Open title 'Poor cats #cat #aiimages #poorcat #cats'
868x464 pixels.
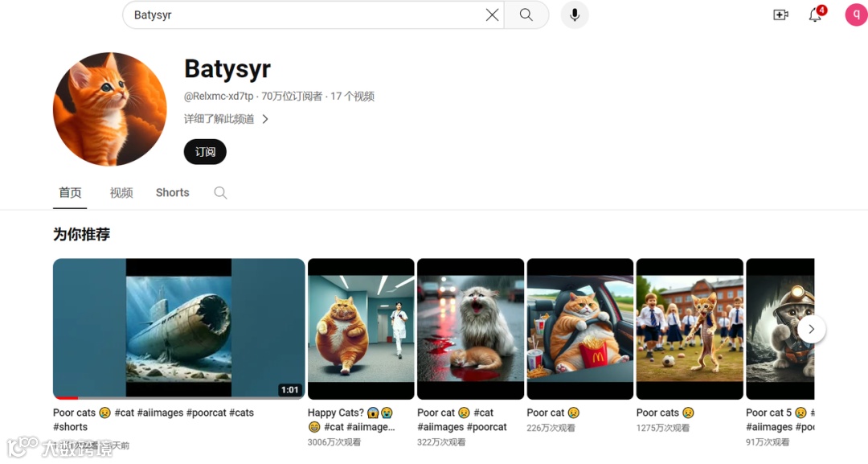pyautogui.click(x=154, y=420)
